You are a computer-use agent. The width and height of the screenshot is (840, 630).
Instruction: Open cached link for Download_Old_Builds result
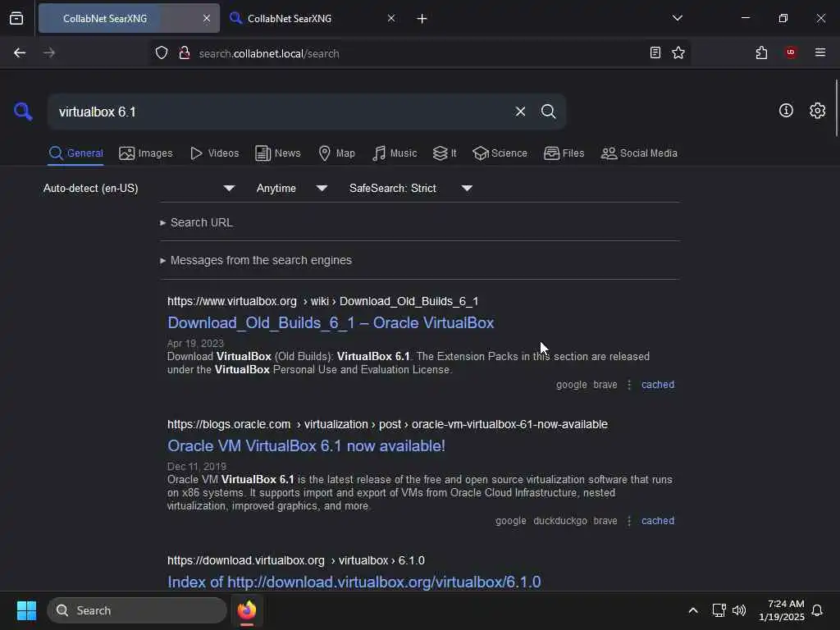(658, 385)
